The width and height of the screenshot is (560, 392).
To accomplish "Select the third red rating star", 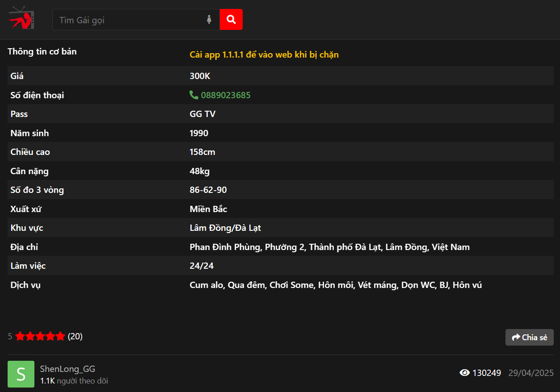I will click(40, 336).
